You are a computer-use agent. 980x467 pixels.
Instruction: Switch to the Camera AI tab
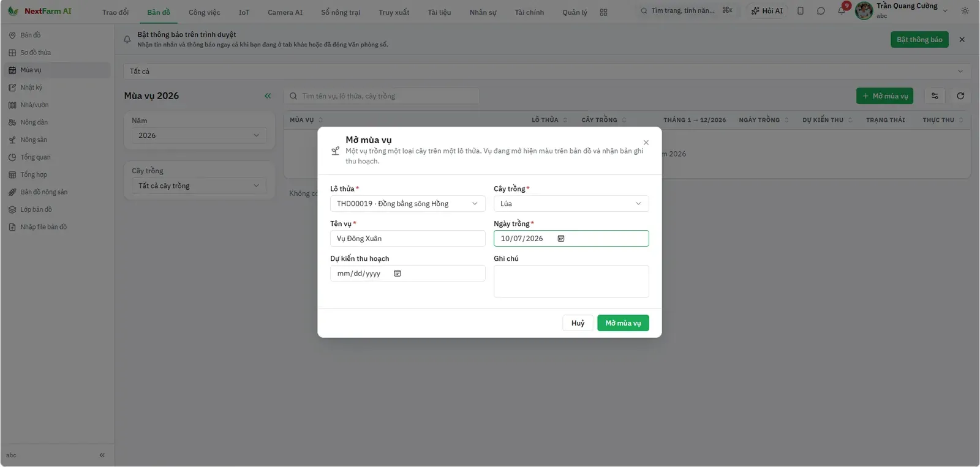coord(285,12)
